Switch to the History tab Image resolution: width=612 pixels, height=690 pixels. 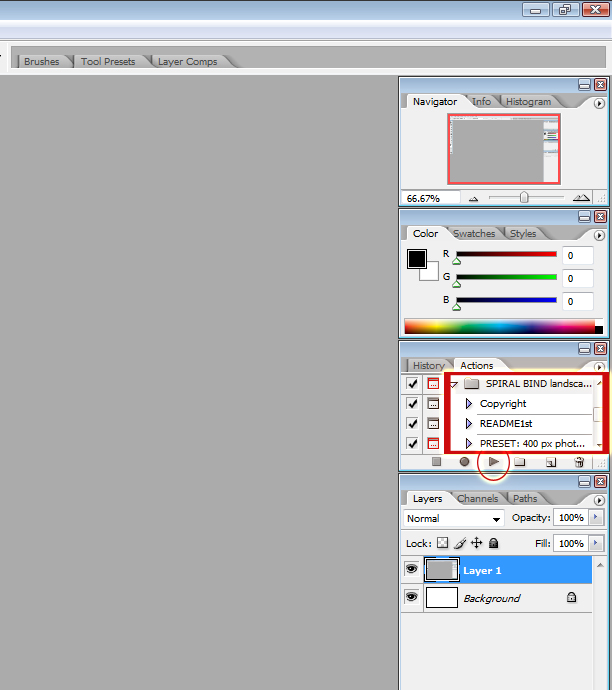pos(429,366)
